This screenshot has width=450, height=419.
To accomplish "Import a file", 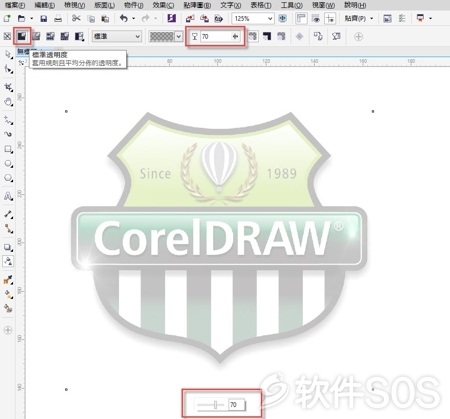I will (190, 18).
